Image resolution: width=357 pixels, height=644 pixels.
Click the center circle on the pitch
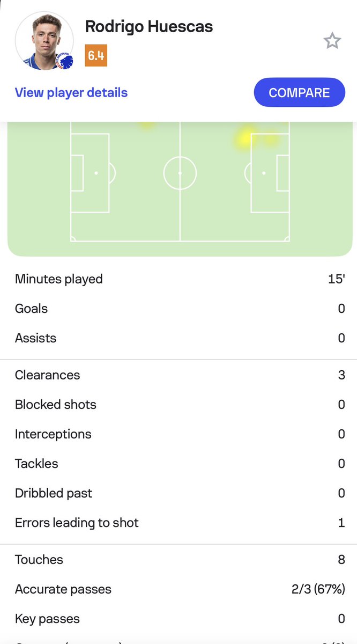pyautogui.click(x=180, y=173)
